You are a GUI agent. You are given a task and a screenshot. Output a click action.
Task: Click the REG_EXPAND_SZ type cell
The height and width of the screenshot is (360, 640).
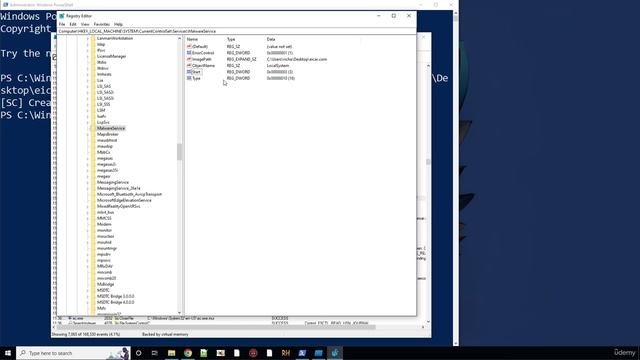coord(242,59)
